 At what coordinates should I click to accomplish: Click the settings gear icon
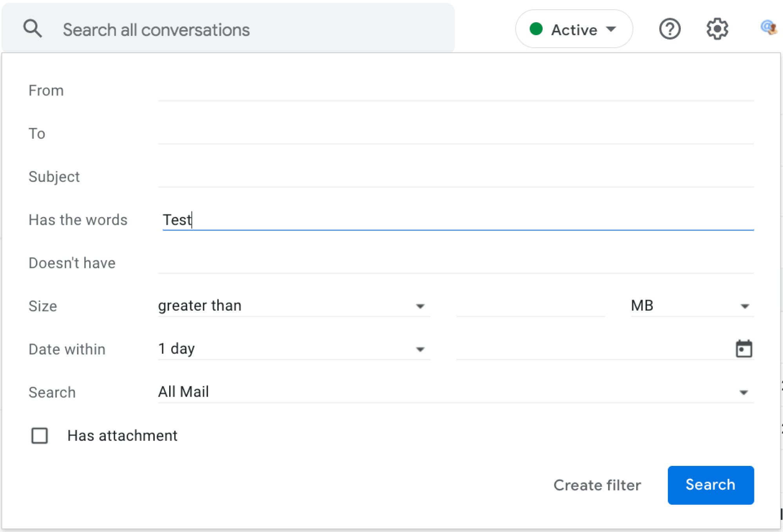[718, 29]
